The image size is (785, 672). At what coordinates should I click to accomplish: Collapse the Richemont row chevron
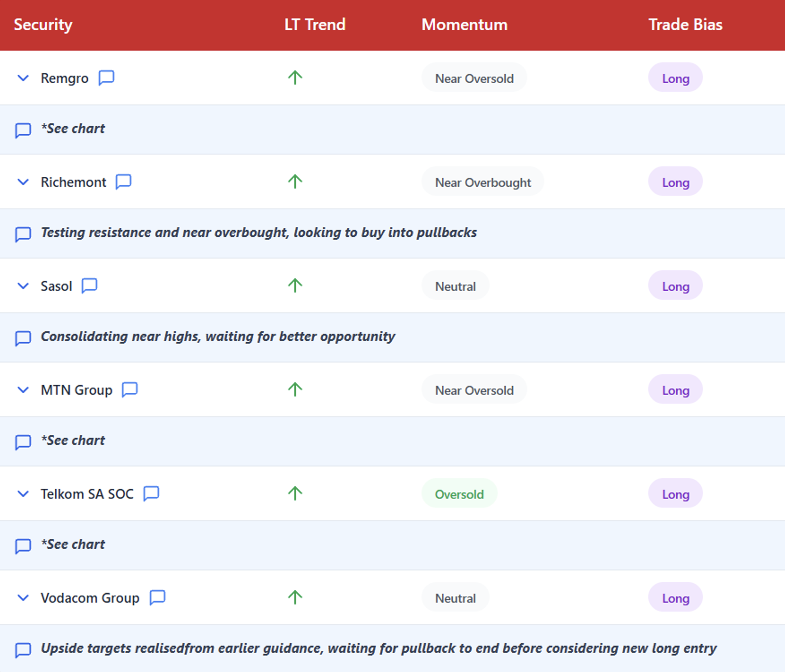pos(23,182)
